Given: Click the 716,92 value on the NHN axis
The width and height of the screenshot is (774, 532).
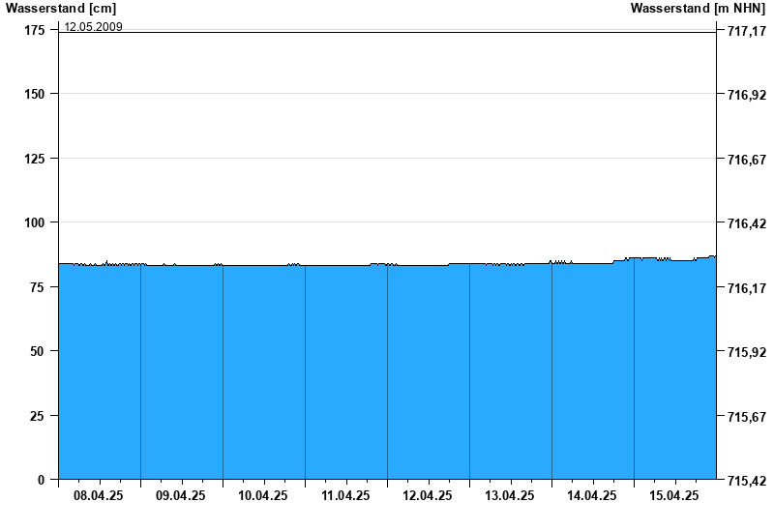Looking at the screenshot, I should [747, 95].
